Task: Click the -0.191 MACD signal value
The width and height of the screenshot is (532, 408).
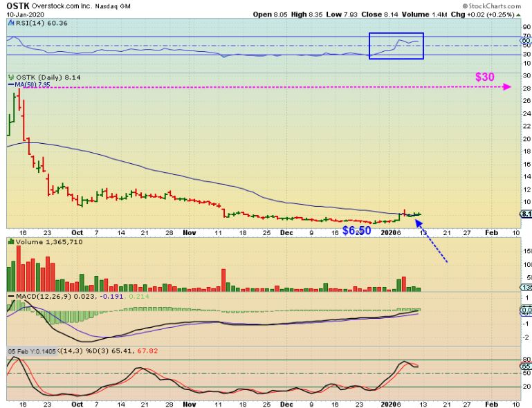Action: [x=111, y=297]
